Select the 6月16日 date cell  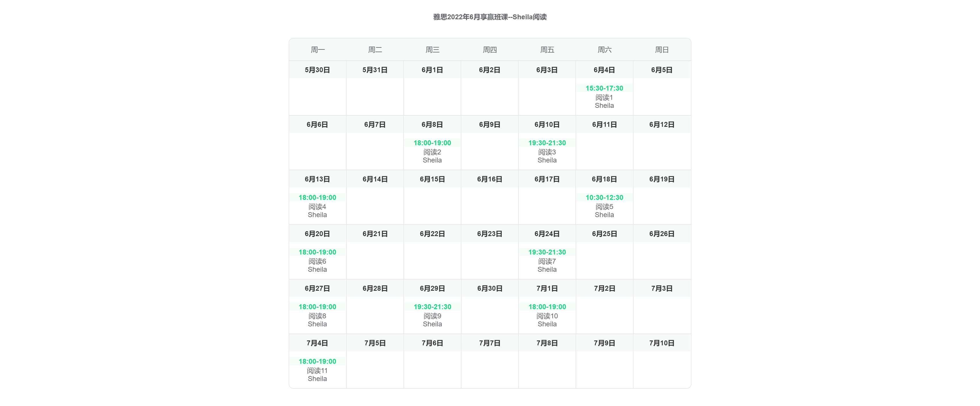tap(490, 179)
